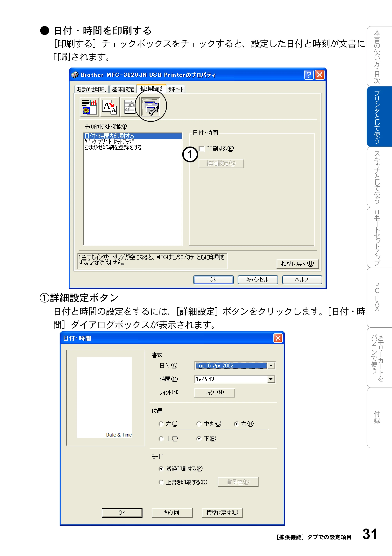Image resolution: width=392 pixels, height=556 pixels.
Task: Select the watermark (COPY) icon
Action: pos(129,107)
